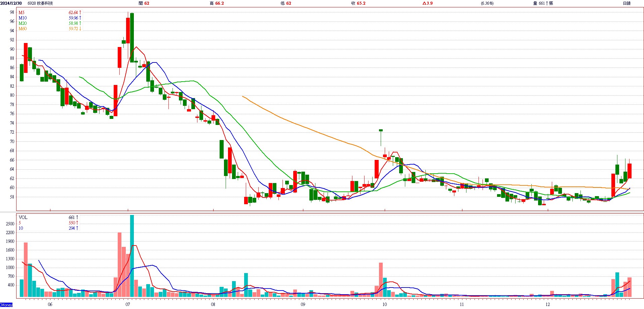Image resolution: width=644 pixels, height=309 pixels.
Task: Click the M20 moving average legend label
Action: point(23,24)
